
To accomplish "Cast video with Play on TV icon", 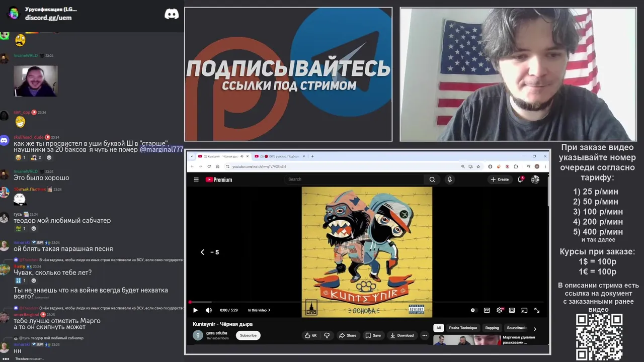I will [524, 310].
